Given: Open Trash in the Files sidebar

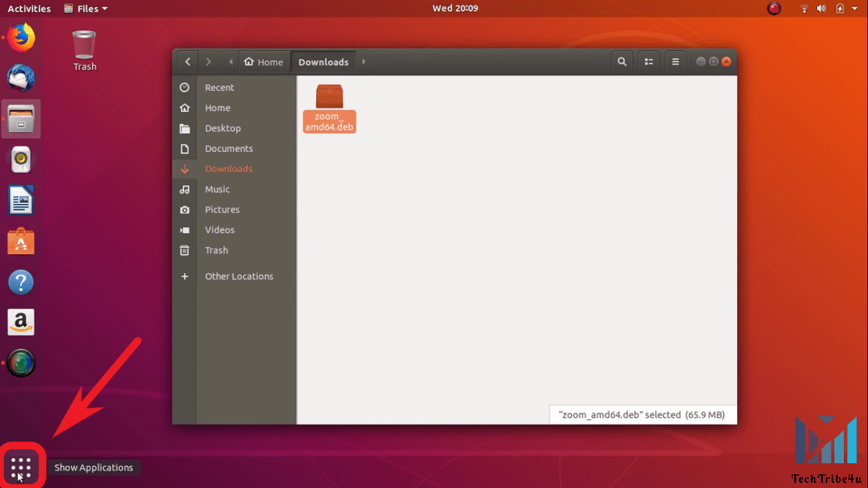Looking at the screenshot, I should pos(234,250).
